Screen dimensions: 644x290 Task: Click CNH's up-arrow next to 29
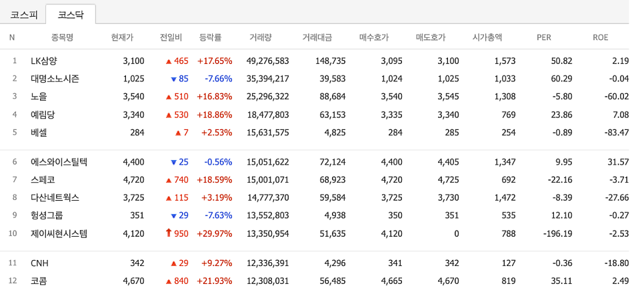173,263
